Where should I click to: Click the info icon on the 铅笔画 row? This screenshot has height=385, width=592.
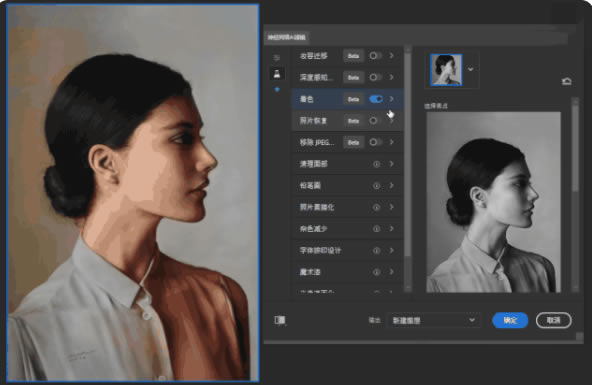point(376,186)
